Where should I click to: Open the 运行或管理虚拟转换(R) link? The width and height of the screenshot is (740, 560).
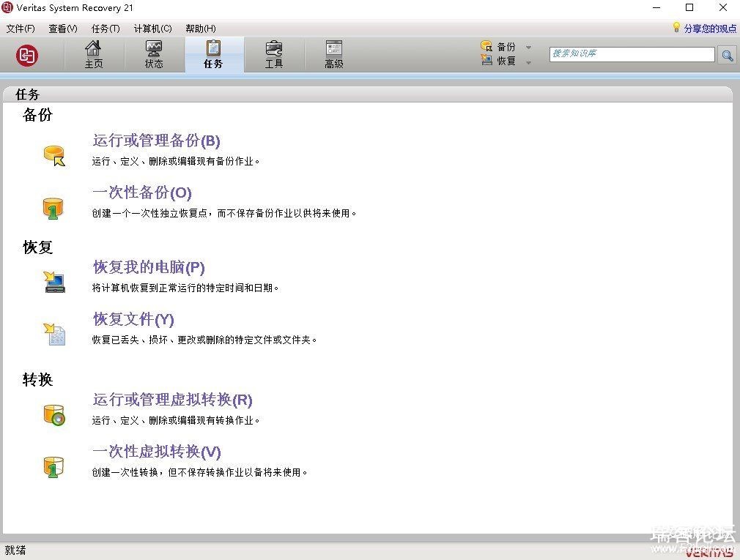click(173, 400)
